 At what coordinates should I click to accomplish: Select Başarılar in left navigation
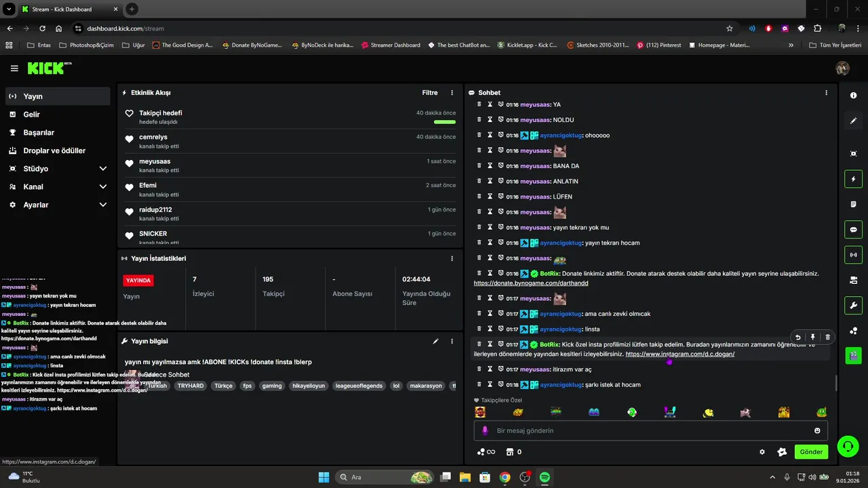(x=58, y=132)
